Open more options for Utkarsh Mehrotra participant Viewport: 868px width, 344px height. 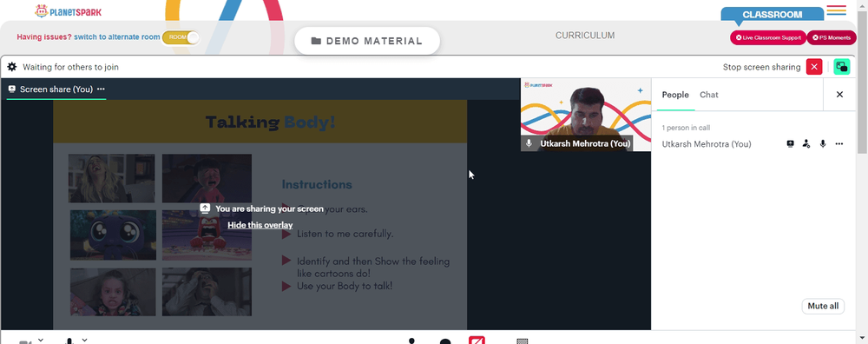pos(839,144)
